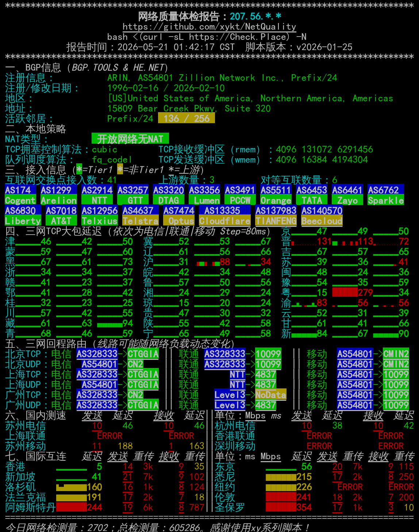Click the AS4637 Telstra block

pos(141,216)
